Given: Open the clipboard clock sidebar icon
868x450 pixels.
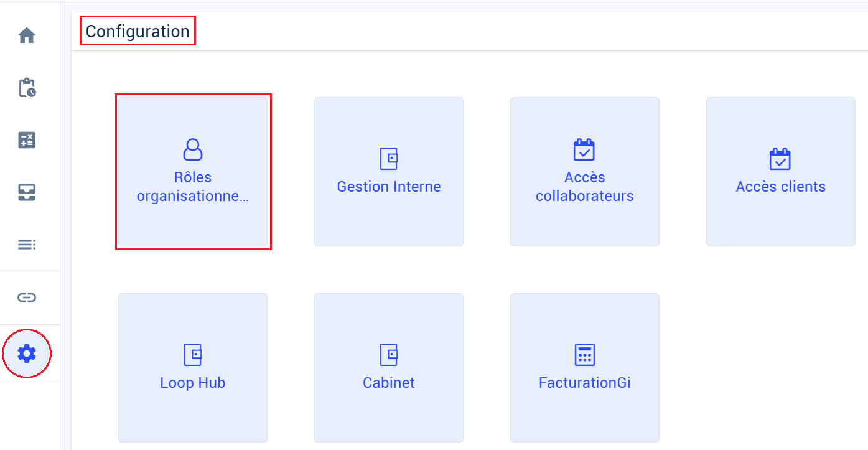Looking at the screenshot, I should point(27,88).
